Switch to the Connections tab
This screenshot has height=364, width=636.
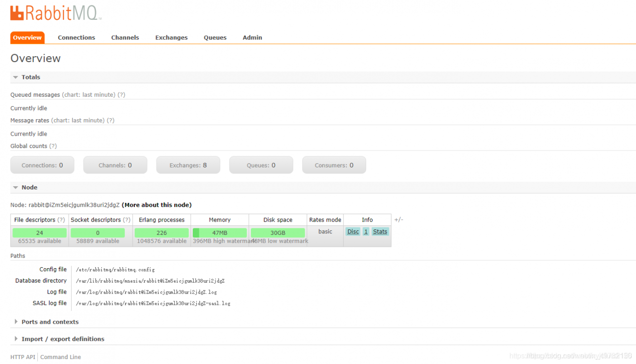[77, 38]
